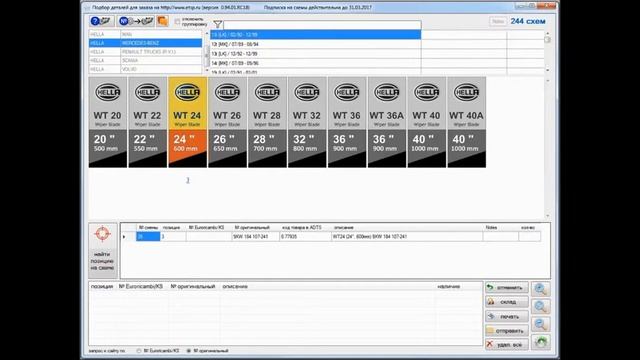Screen dimensions: 640x360
Task: Select the '№ Eurorcambi/KS' radio button
Action: [139, 351]
